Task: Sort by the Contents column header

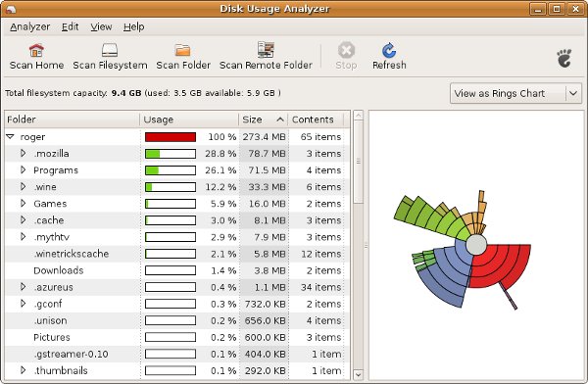Action: click(316, 120)
